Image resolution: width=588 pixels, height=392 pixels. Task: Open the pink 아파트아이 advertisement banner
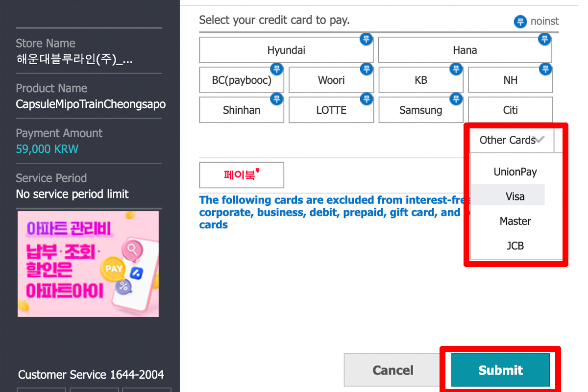pos(88,264)
